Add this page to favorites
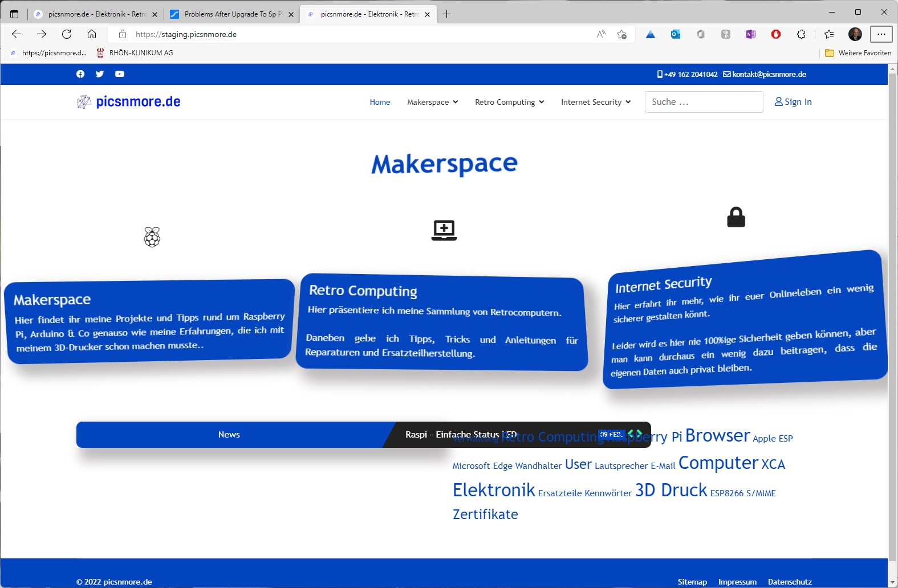Viewport: 898px width, 588px height. point(621,34)
